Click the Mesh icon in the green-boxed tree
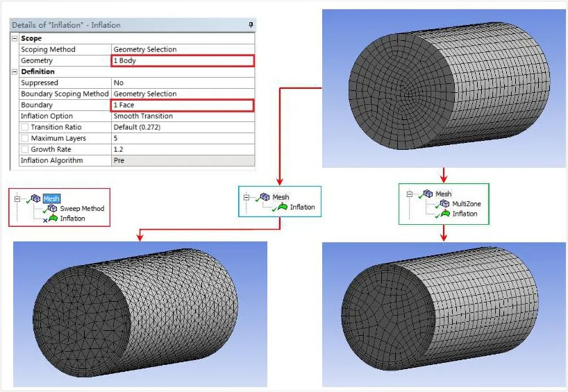Image resolution: width=568 pixels, height=392 pixels. click(x=428, y=194)
